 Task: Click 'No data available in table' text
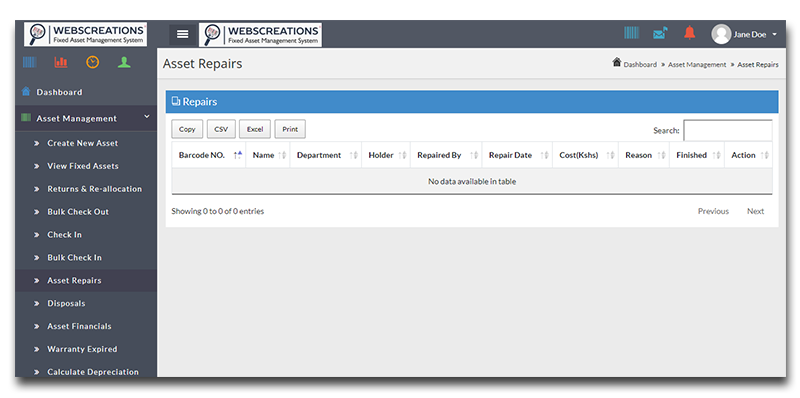tap(472, 181)
